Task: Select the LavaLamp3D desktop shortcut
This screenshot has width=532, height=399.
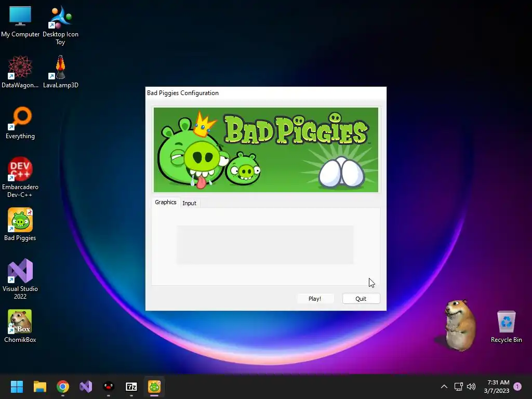Action: point(60,72)
